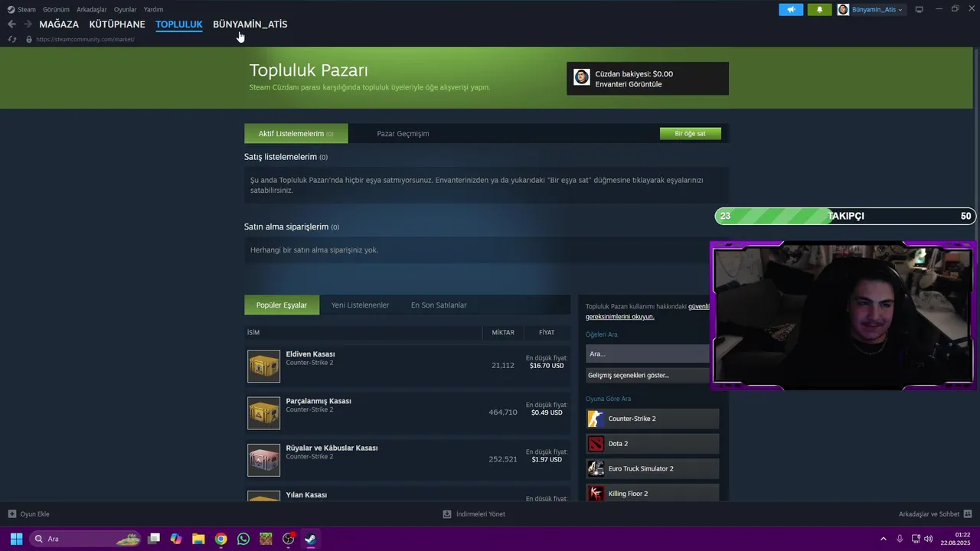The width and height of the screenshot is (980, 551).
Task: Select the TOPLULUK navigation tab
Action: tap(179, 24)
